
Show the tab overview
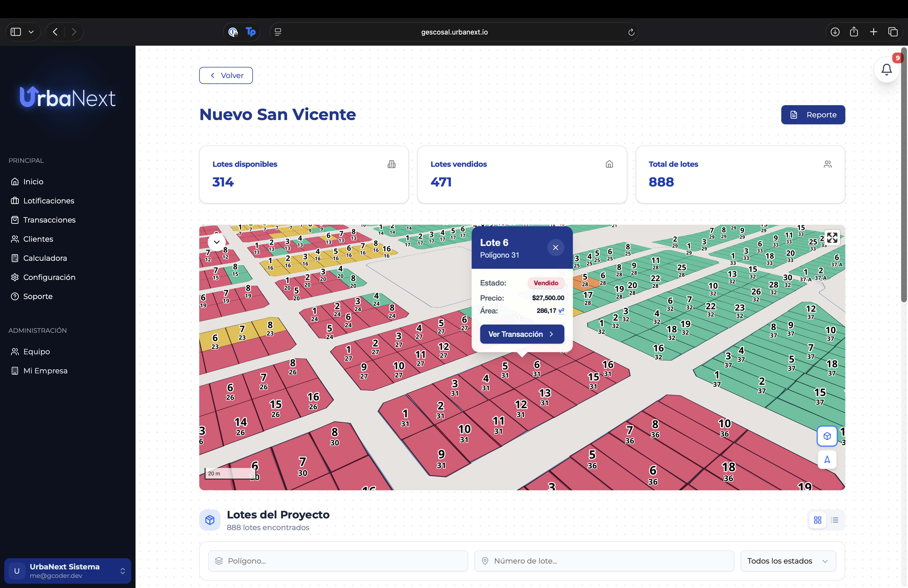893,32
